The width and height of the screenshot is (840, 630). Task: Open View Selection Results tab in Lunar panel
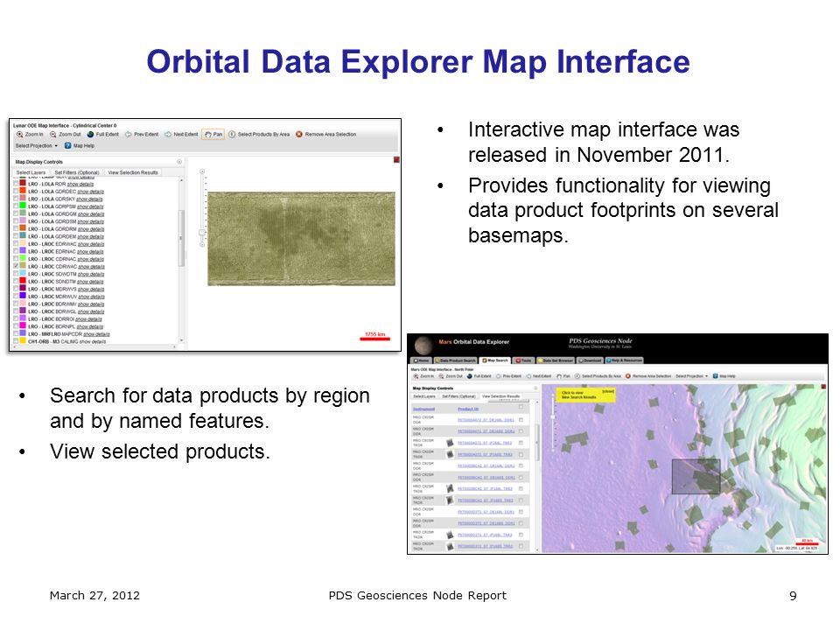(133, 172)
